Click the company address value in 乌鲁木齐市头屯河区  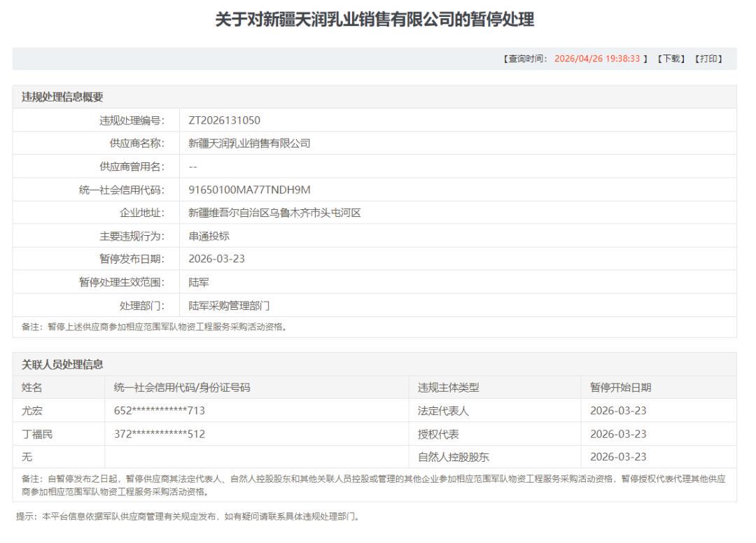[x=274, y=213]
